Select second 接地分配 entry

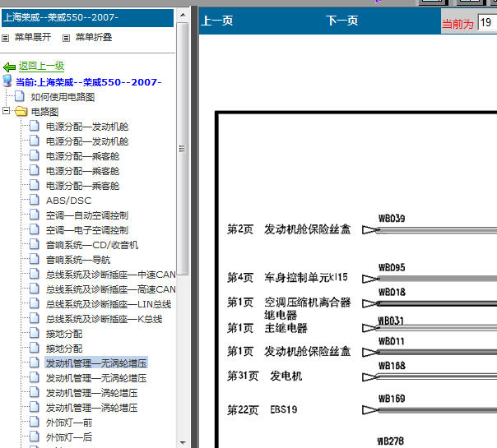tap(64, 349)
